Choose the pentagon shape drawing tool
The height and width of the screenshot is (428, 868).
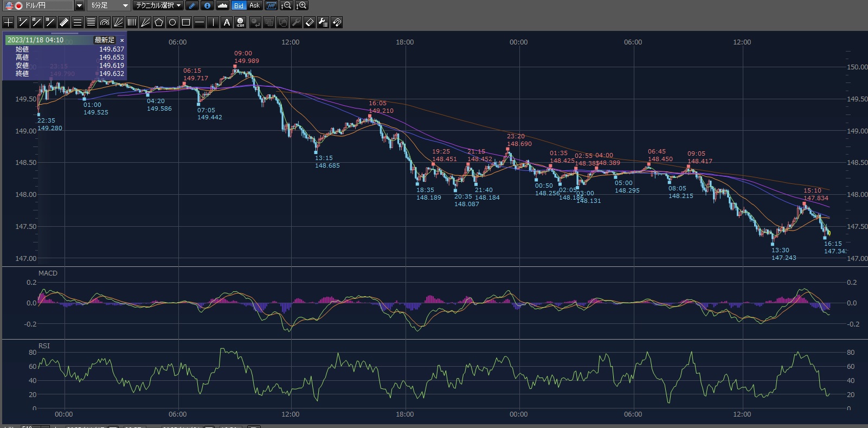coord(159,22)
